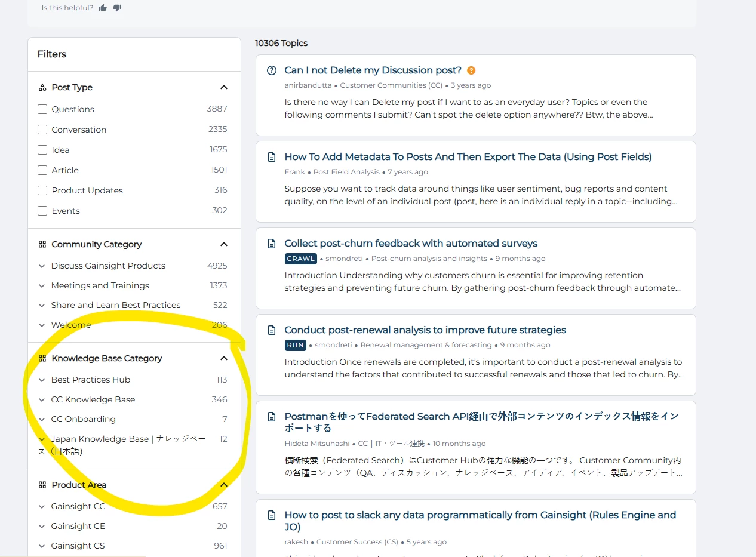756x557 pixels.
Task: Open How To Add Metadata To Posts topic
Action: (x=468, y=157)
